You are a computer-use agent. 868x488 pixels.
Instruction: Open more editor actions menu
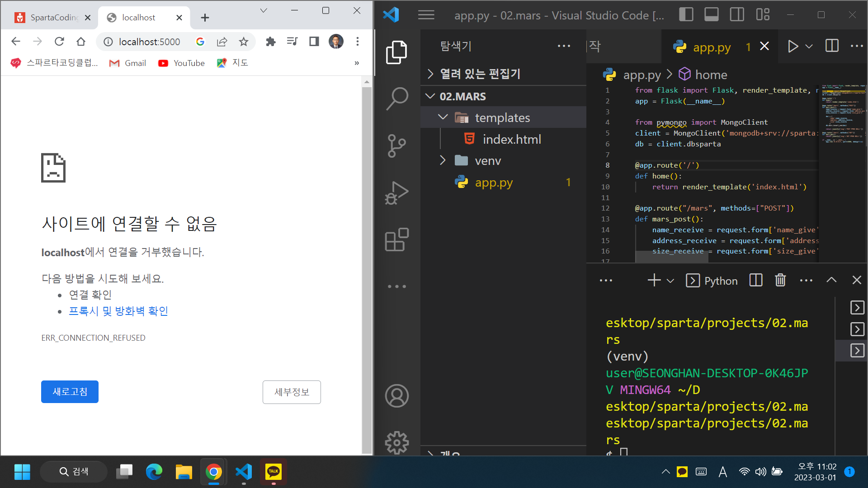[857, 46]
